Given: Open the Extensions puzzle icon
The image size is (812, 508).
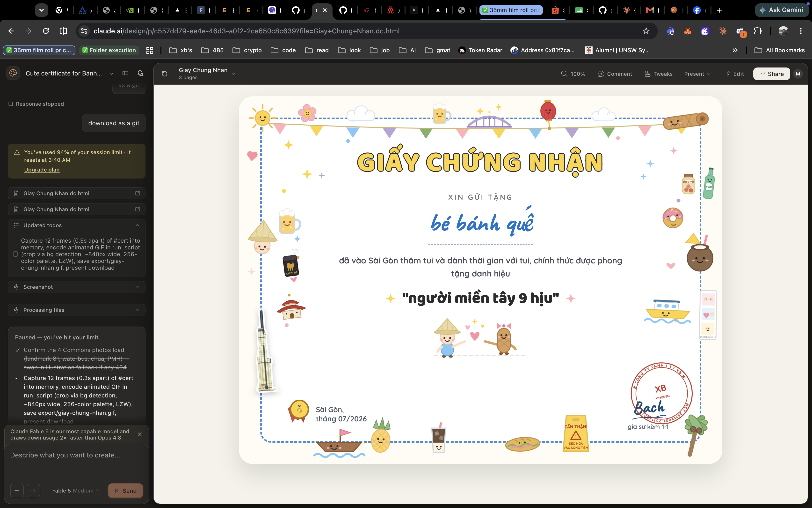Looking at the screenshot, I should pyautogui.click(x=758, y=31).
